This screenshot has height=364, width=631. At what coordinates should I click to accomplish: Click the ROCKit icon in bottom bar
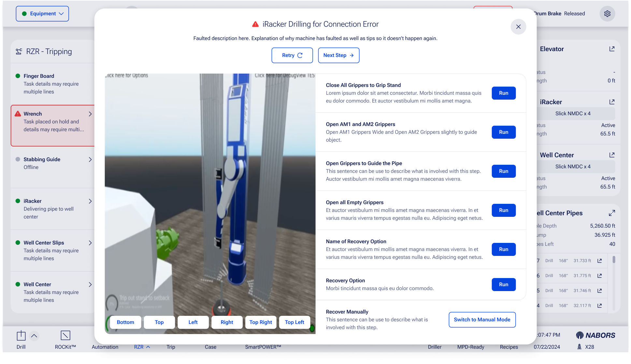pos(65,336)
